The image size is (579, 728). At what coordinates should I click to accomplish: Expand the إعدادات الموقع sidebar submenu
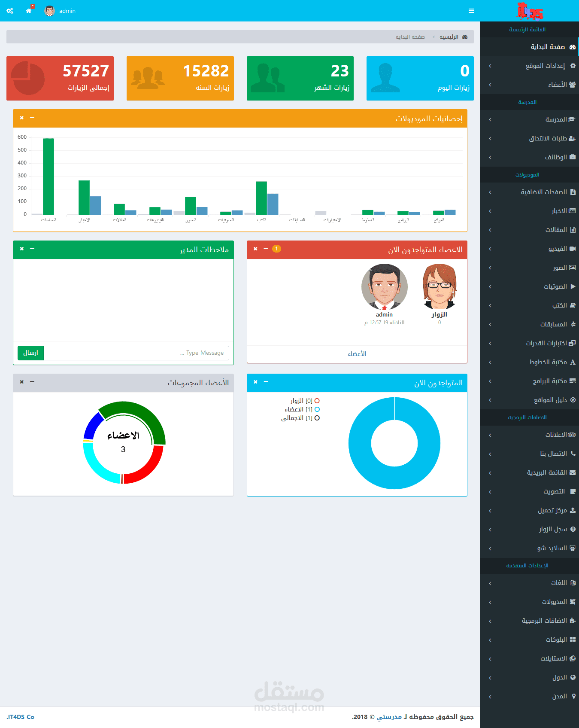coord(530,66)
